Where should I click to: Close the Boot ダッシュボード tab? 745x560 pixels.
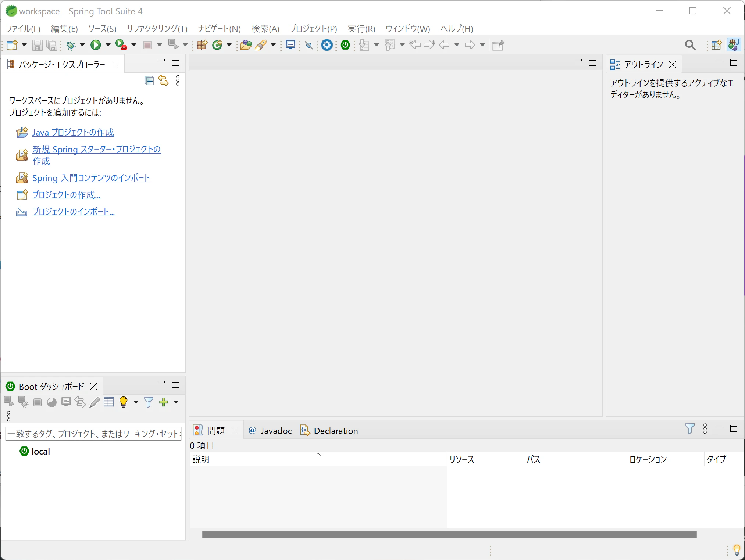coord(94,387)
